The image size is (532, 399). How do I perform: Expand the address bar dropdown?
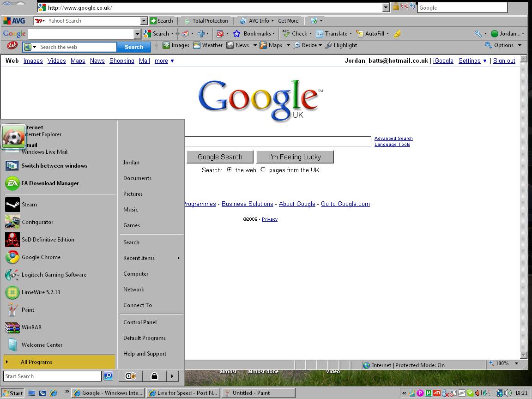[386, 8]
